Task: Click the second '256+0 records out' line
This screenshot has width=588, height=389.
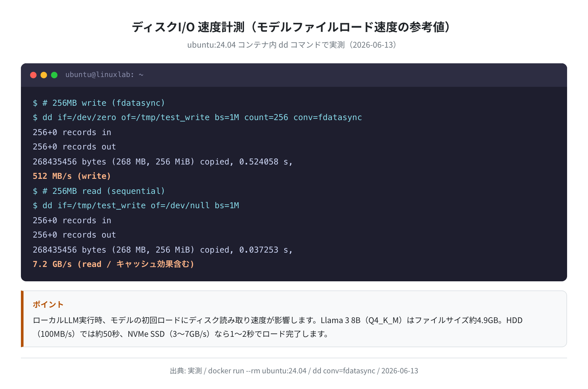Action: [x=74, y=235]
